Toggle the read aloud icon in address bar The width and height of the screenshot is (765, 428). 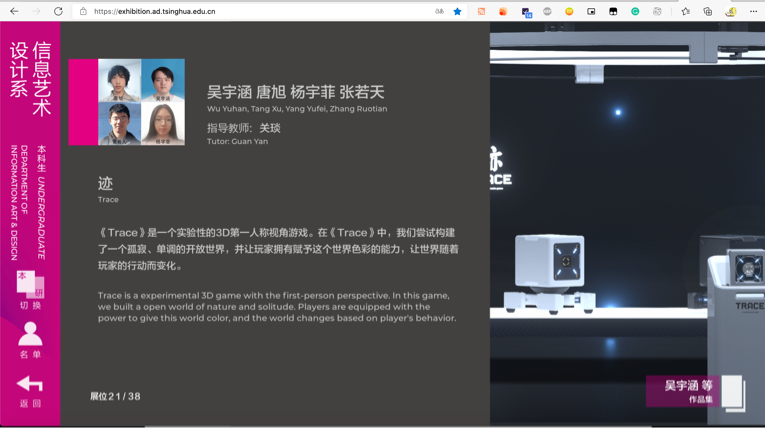click(439, 12)
